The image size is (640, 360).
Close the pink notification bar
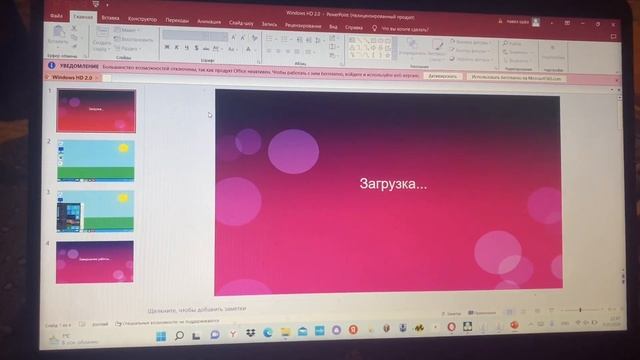(616, 80)
